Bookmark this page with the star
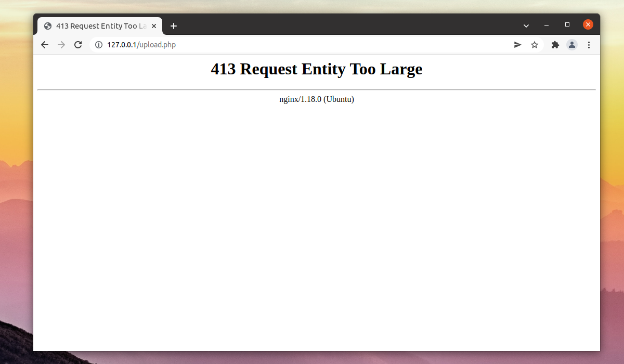 (535, 45)
